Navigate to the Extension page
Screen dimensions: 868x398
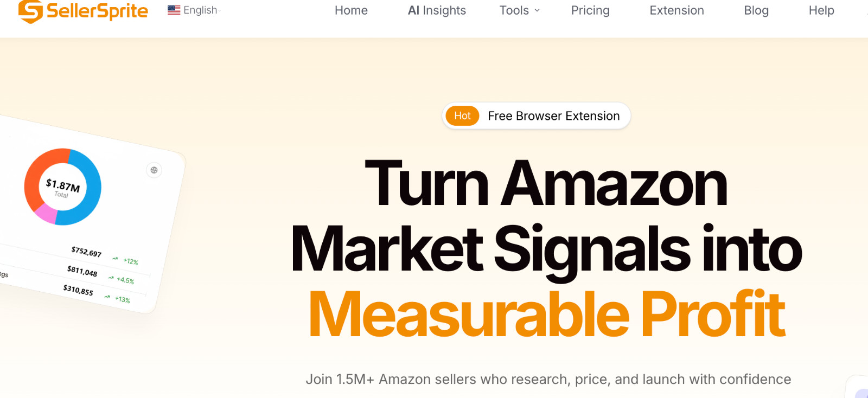point(676,10)
